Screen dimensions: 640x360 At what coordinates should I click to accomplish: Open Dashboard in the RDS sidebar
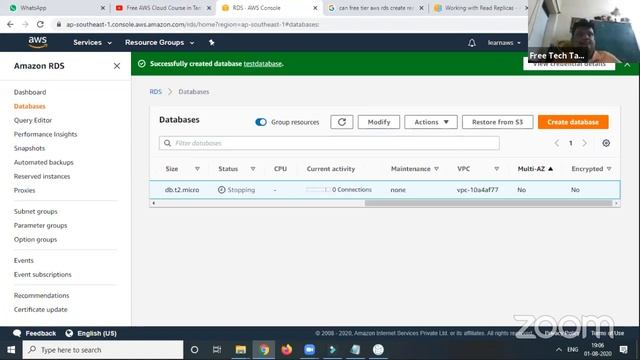[30, 92]
